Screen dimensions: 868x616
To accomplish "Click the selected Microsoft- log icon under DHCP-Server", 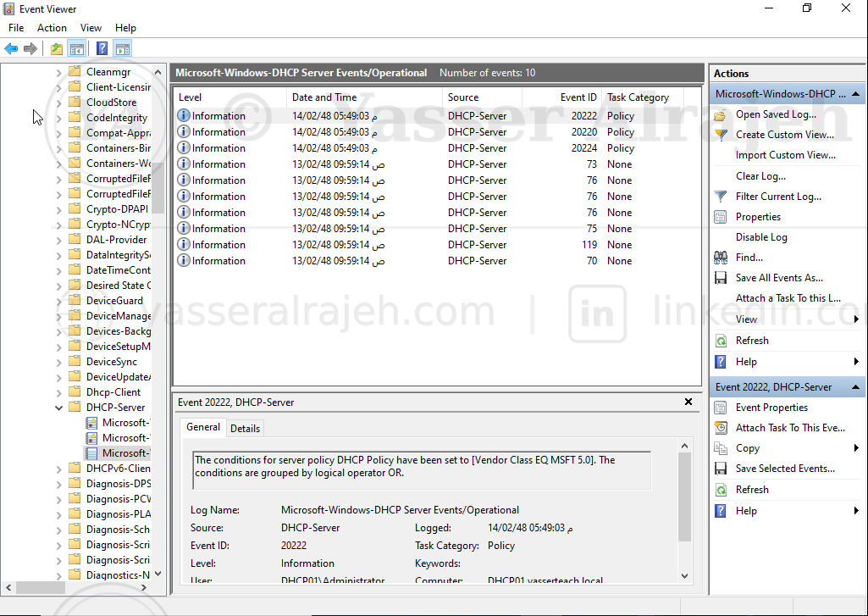I will [91, 453].
